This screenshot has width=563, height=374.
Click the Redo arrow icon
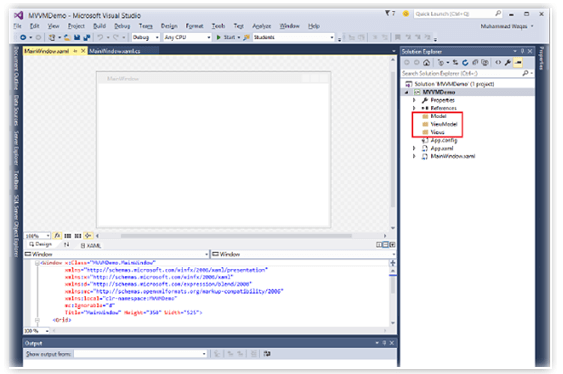tap(116, 37)
